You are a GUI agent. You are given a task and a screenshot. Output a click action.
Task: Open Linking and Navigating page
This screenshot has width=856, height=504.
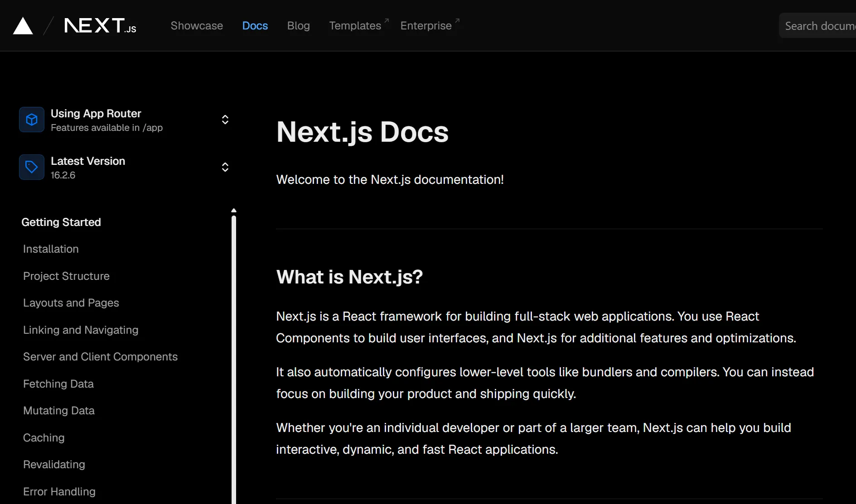click(x=81, y=330)
